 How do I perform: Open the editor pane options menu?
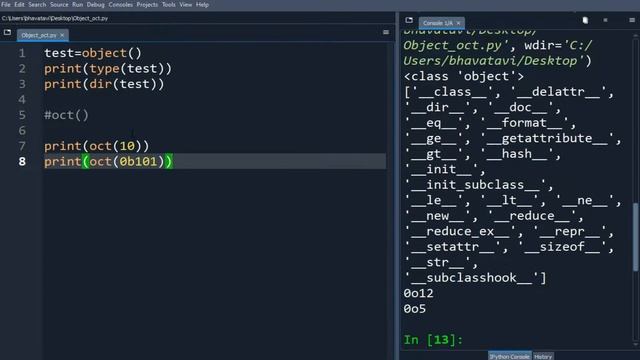(x=386, y=32)
